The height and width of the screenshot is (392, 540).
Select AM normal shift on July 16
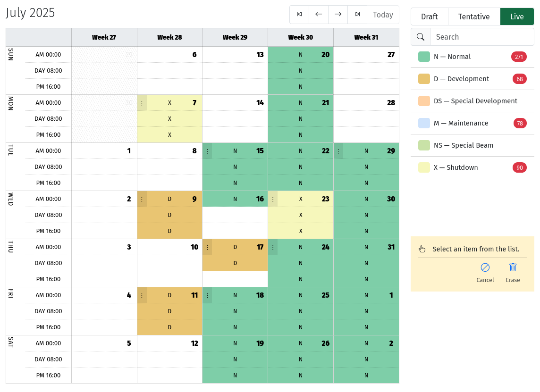(235, 199)
